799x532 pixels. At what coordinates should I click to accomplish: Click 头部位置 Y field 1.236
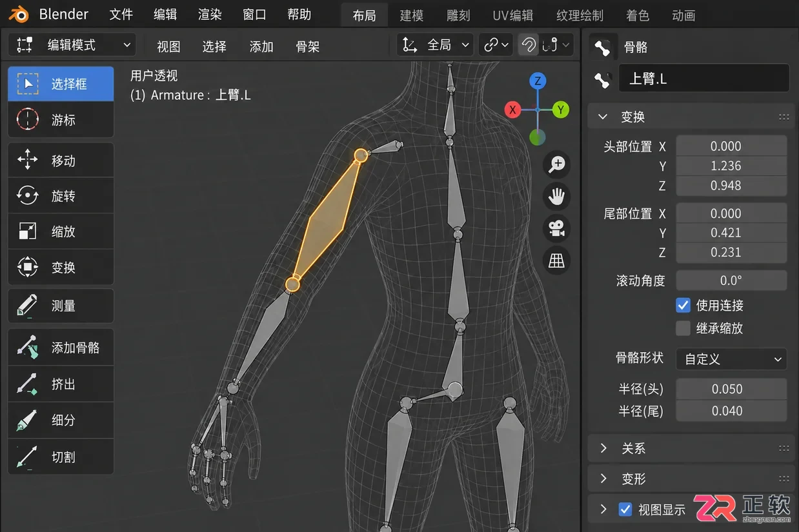click(x=731, y=166)
